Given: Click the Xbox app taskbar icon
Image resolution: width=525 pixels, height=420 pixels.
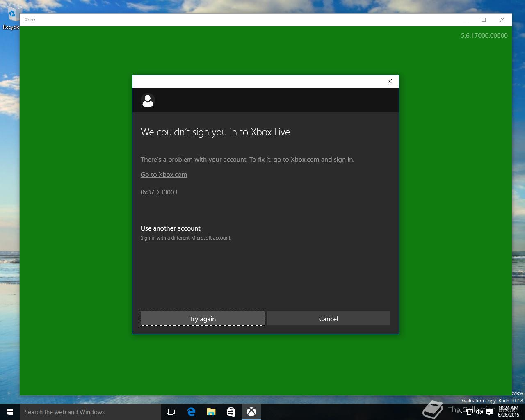Looking at the screenshot, I should tap(251, 412).
